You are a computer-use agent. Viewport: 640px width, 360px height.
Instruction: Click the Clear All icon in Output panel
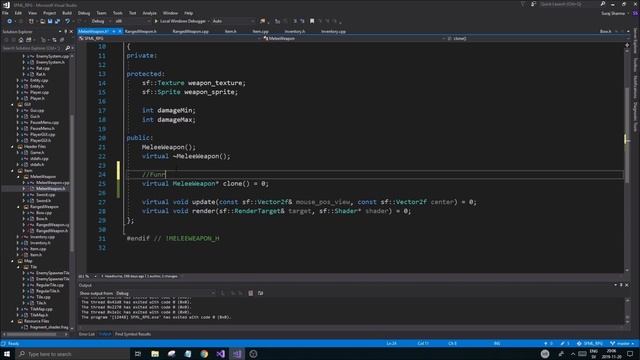[251, 293]
